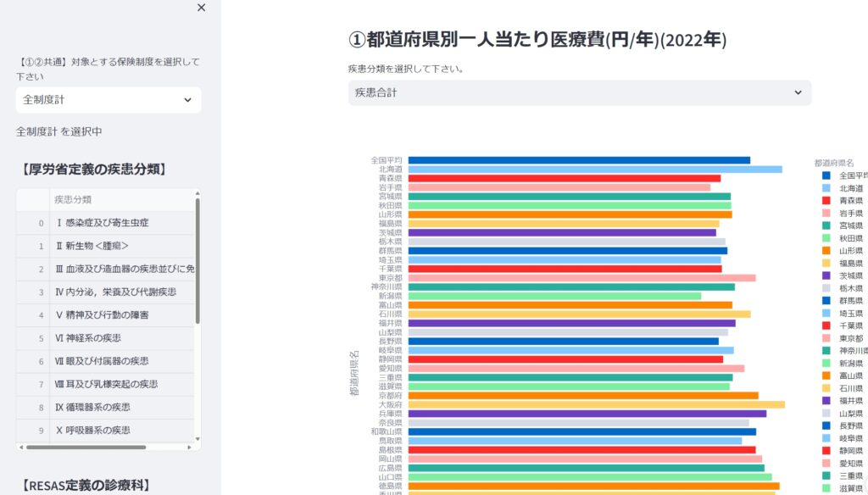Select row Ⅵ 神経系の疾患
This screenshot has height=495, width=868.
pos(105,338)
